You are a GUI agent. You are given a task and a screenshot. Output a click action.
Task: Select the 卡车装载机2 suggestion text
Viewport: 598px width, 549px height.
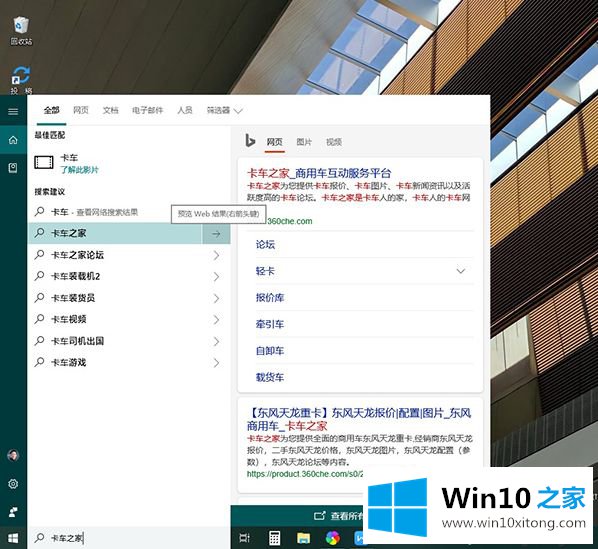(x=76, y=276)
